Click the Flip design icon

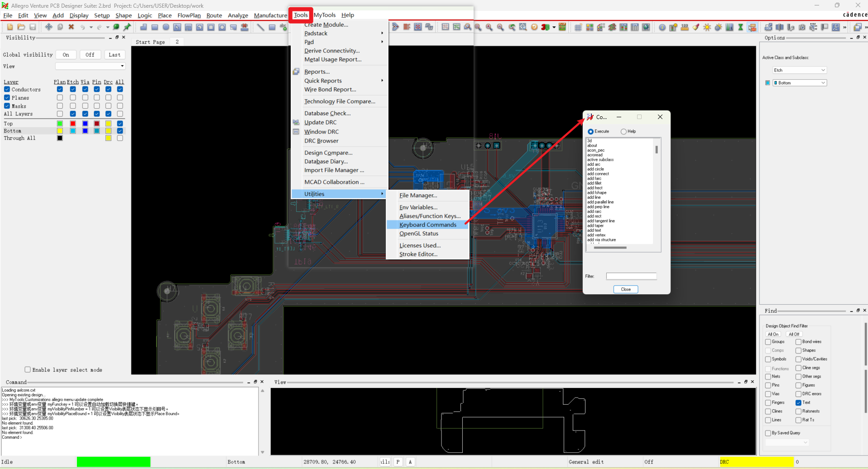[562, 27]
